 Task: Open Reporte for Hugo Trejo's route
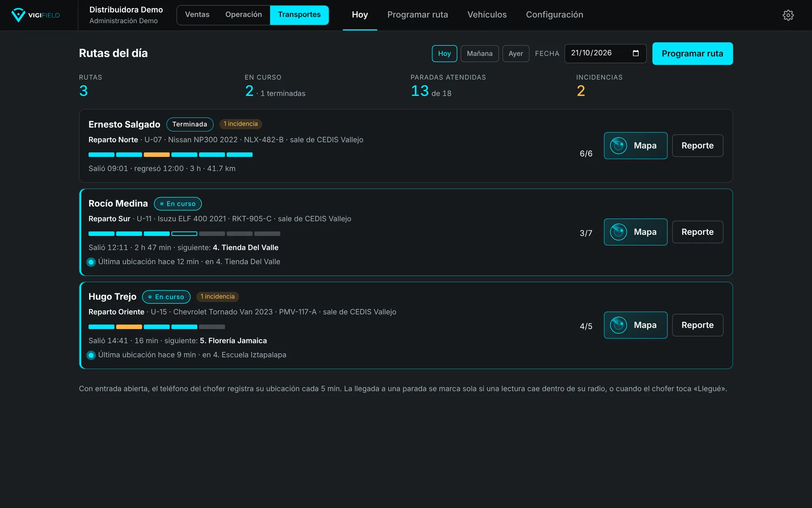[x=698, y=325]
